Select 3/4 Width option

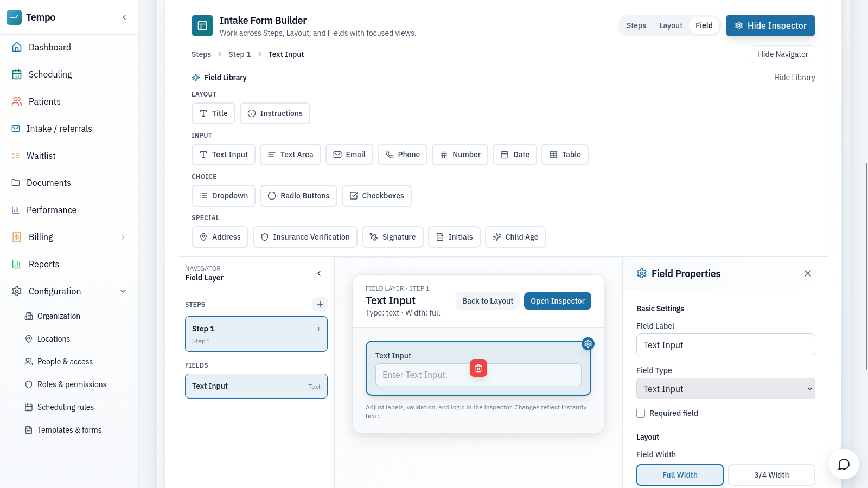pos(771,475)
